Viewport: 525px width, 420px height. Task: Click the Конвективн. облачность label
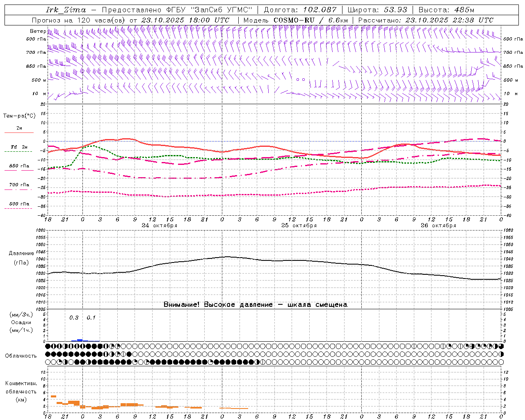pyautogui.click(x=21, y=387)
